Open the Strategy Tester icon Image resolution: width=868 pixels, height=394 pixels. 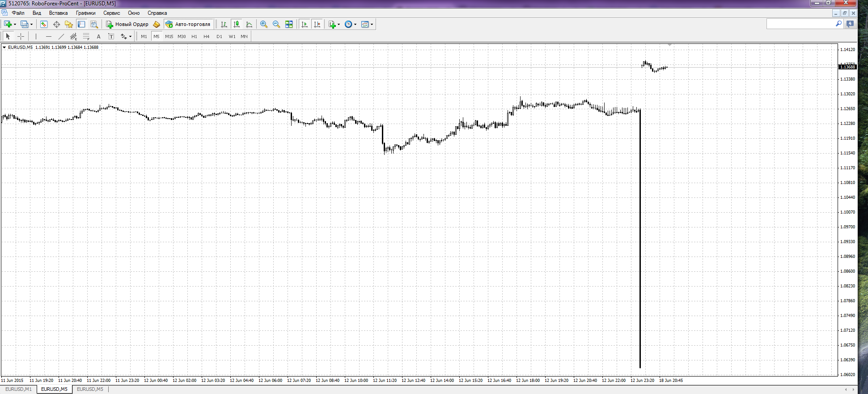pyautogui.click(x=94, y=24)
